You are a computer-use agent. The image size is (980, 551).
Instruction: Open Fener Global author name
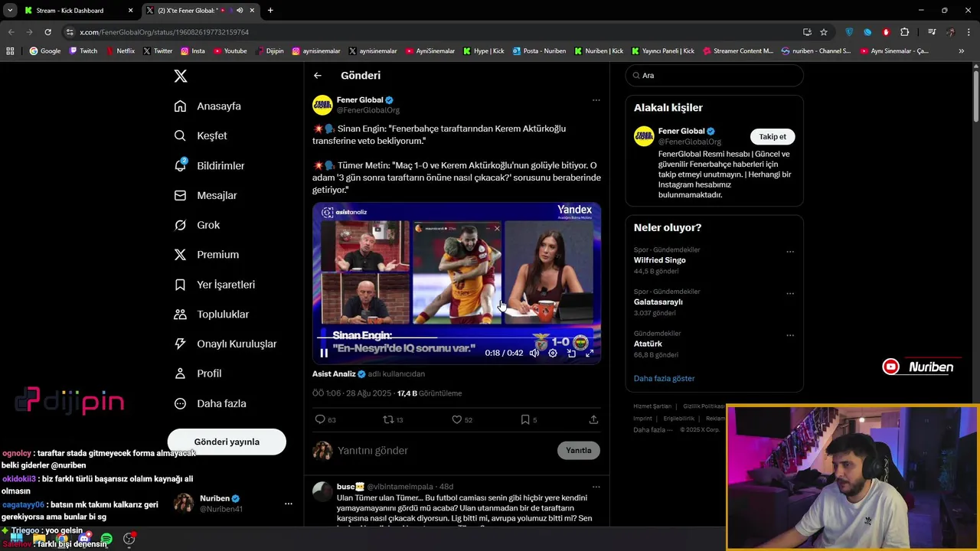pos(360,99)
